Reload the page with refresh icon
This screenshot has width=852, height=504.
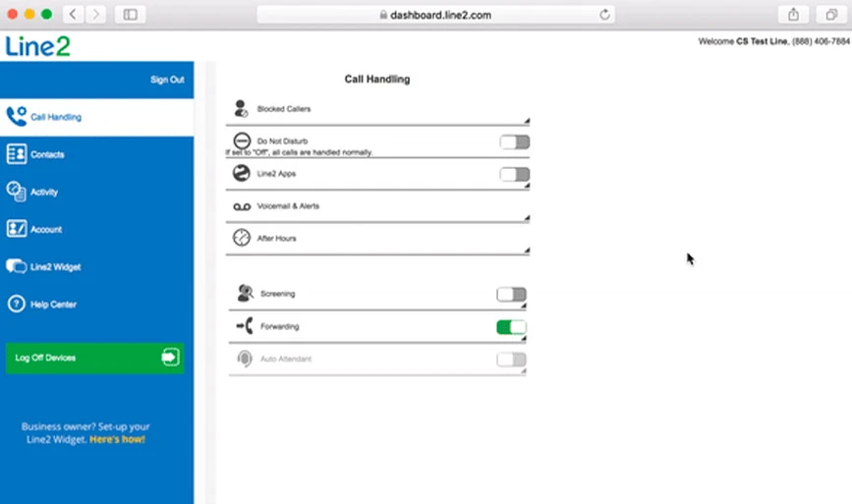(x=604, y=15)
